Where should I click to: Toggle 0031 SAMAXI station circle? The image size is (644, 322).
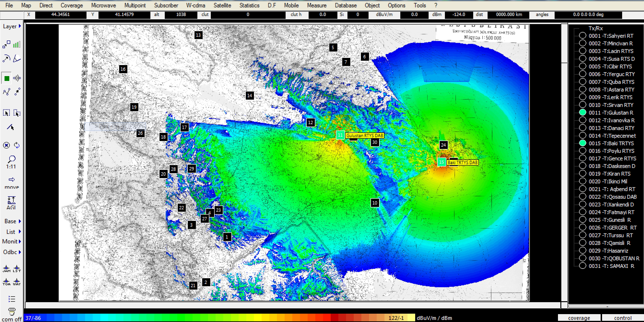point(583,266)
